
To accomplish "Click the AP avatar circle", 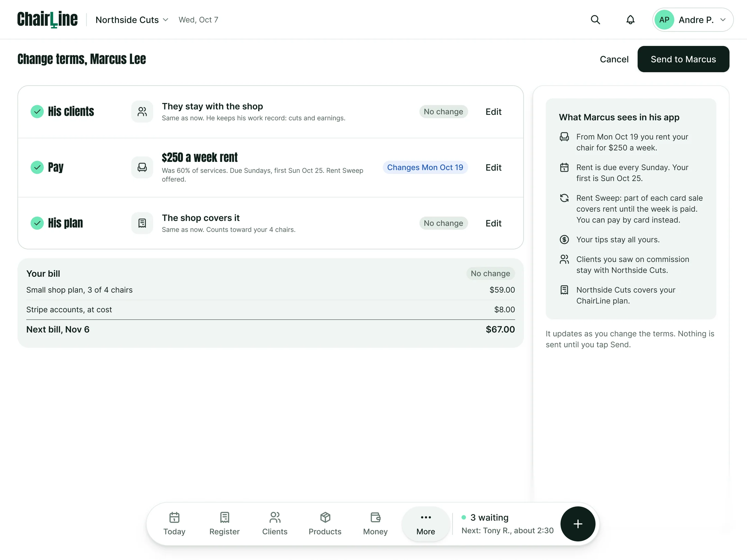I will tap(664, 20).
